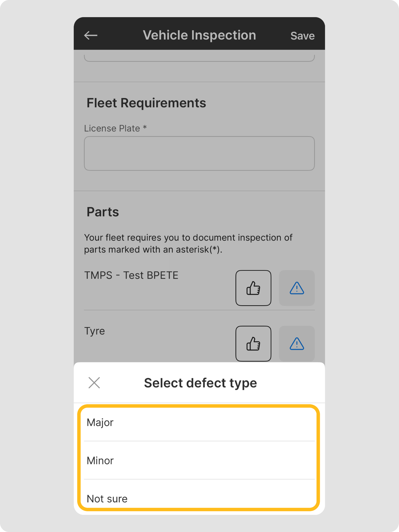Image resolution: width=399 pixels, height=532 pixels.
Task: Choose Major as the defect type
Action: pos(199,423)
